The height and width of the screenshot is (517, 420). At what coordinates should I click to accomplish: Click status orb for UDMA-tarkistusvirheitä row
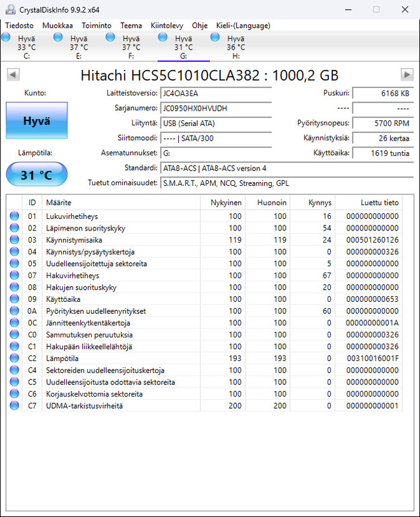point(15,406)
